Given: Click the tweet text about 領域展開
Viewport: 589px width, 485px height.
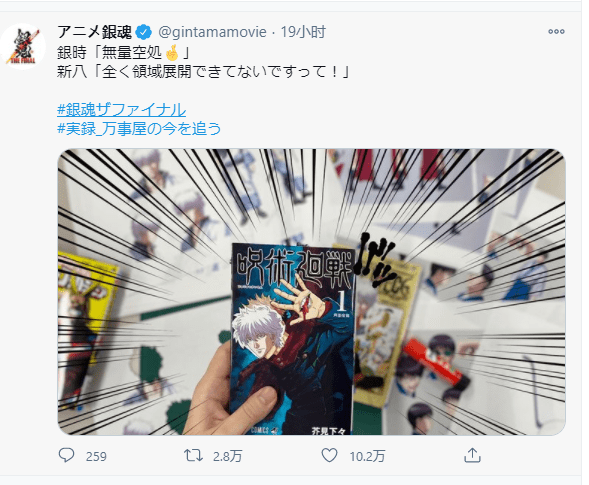Looking at the screenshot, I should coord(203,71).
